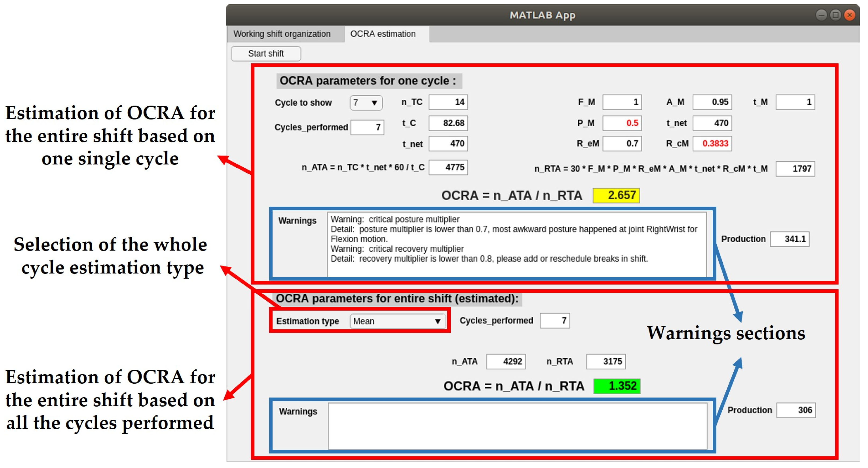Click the n_RTA result field 1797

tap(795, 169)
